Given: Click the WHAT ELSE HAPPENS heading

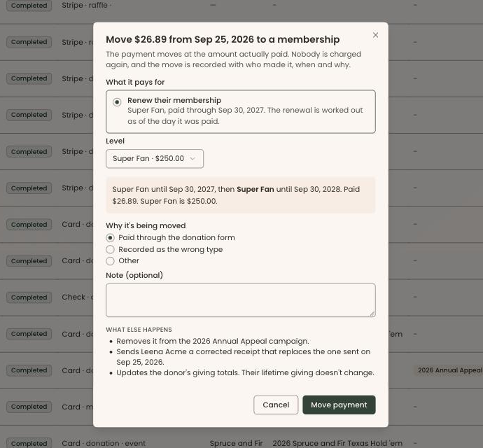Looking at the screenshot, I should point(139,330).
